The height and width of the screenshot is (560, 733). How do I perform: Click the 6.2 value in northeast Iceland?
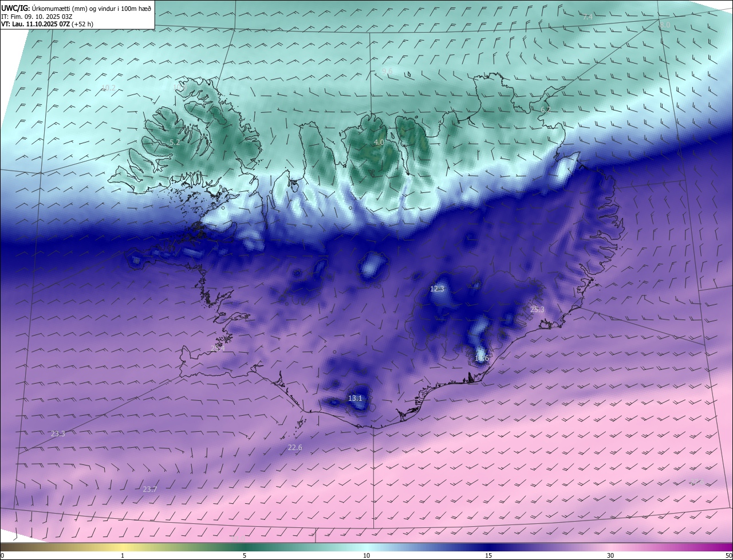tap(545, 109)
